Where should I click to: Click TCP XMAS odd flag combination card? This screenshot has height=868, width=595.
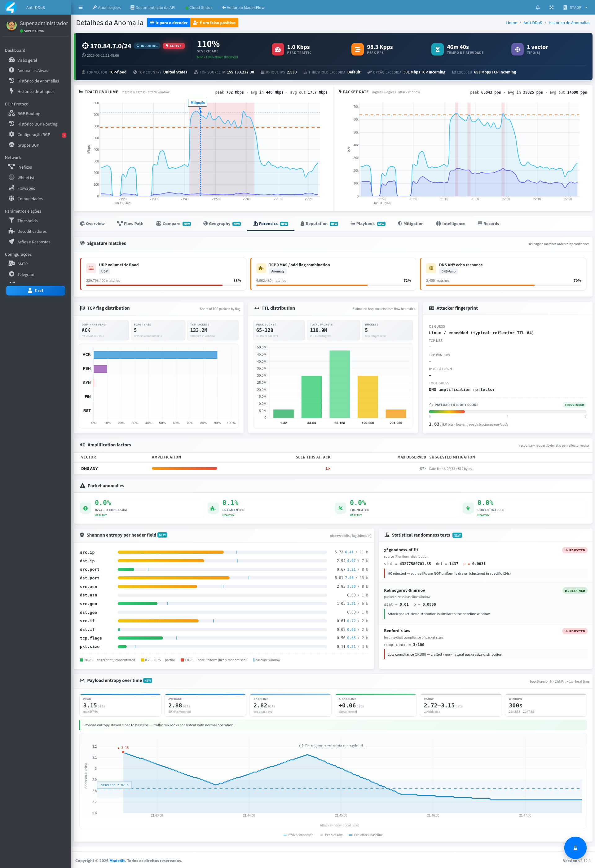[333, 274]
